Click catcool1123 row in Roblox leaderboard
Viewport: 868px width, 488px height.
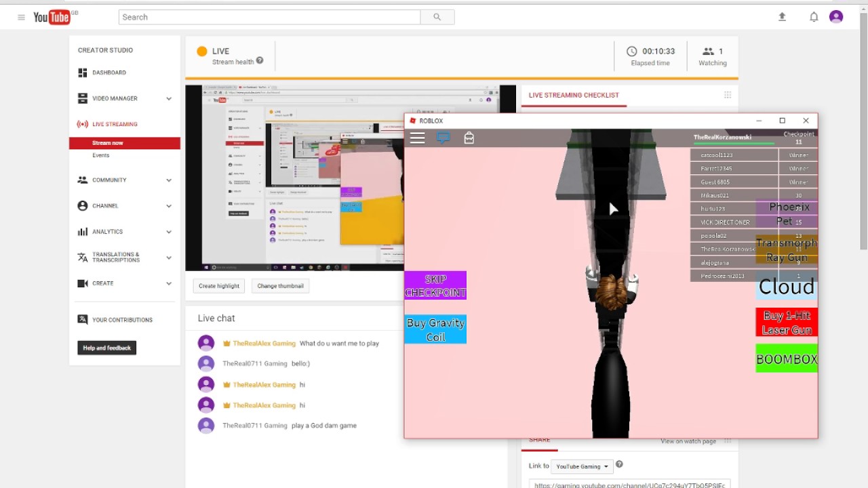tap(754, 155)
